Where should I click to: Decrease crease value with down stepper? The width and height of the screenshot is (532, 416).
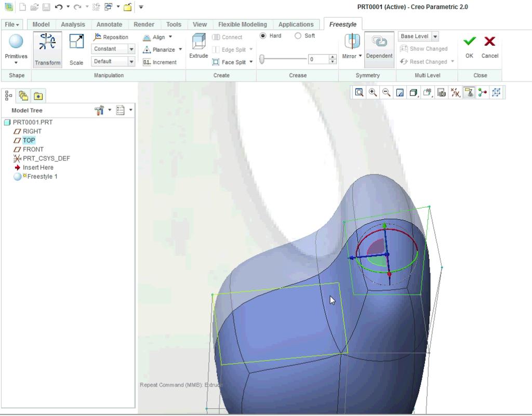tap(332, 62)
